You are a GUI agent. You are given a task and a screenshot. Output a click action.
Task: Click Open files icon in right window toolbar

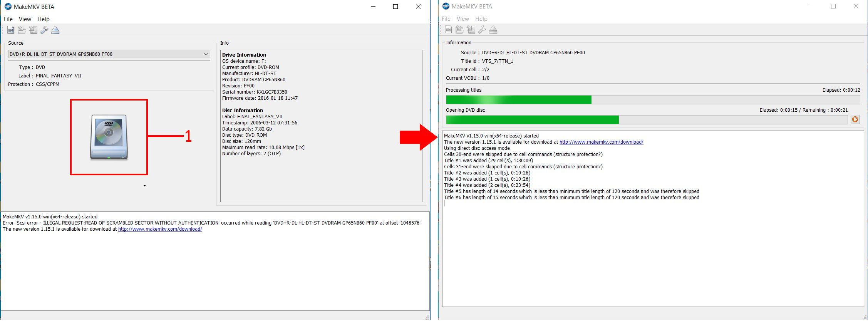449,30
